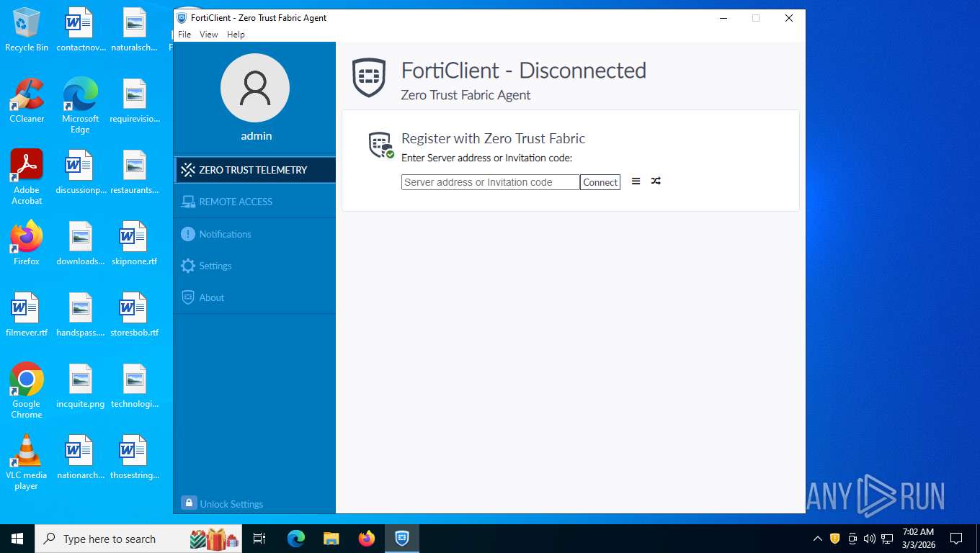This screenshot has height=553, width=980.
Task: Open Task View on the taskbar
Action: tap(259, 539)
